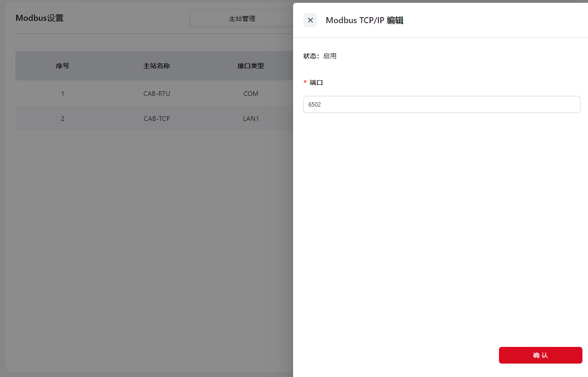This screenshot has width=588, height=377.
Task: Click the 启用 status value text
Action: [x=330, y=56]
